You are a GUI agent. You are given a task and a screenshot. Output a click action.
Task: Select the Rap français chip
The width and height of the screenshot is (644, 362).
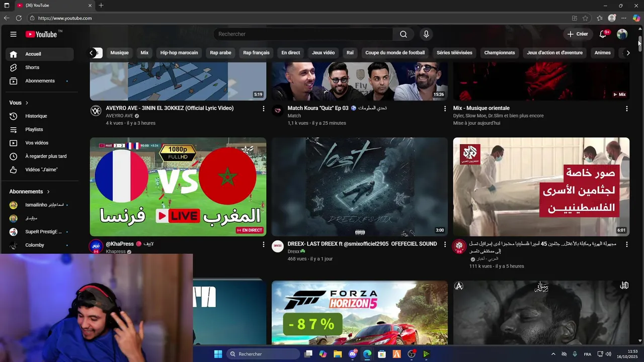[x=256, y=53]
